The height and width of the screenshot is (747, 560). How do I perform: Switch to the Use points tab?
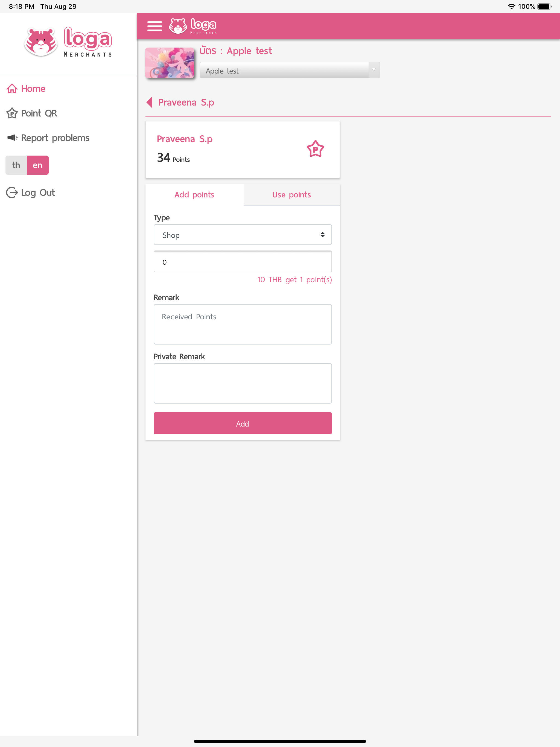tap(291, 194)
